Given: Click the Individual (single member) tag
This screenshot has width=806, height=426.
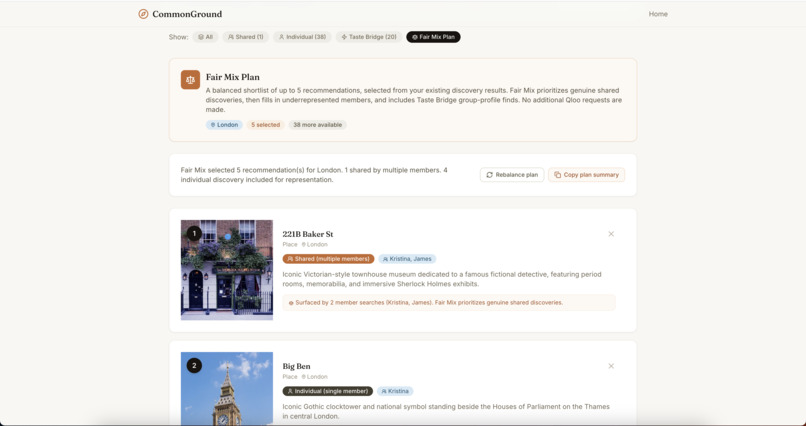Looking at the screenshot, I should [x=327, y=391].
